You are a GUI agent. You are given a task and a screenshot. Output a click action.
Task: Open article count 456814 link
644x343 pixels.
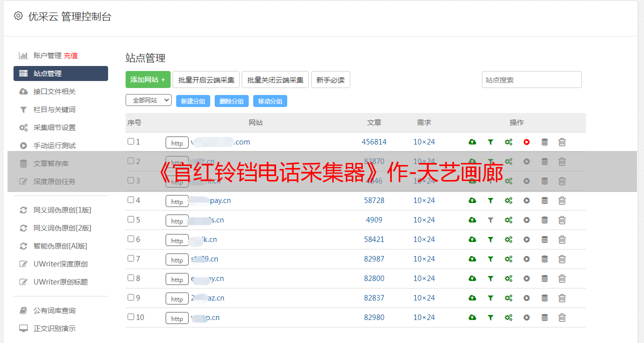(374, 142)
